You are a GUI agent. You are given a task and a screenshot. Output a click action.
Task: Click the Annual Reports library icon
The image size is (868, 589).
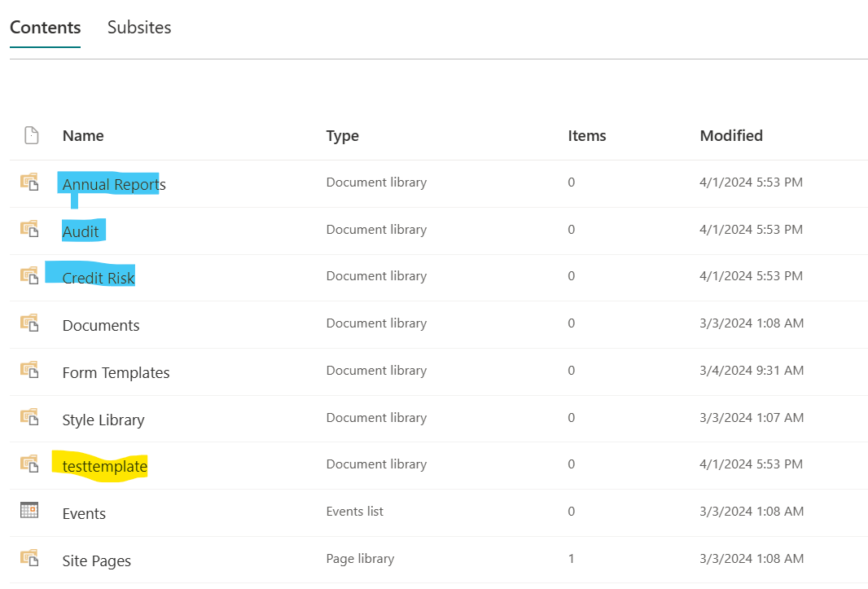pos(29,182)
